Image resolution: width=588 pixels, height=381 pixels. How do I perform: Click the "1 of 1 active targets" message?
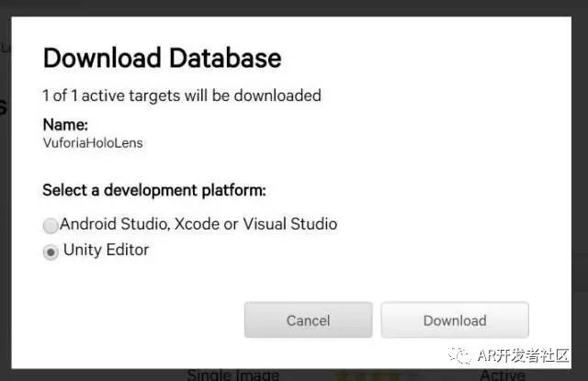pyautogui.click(x=182, y=95)
